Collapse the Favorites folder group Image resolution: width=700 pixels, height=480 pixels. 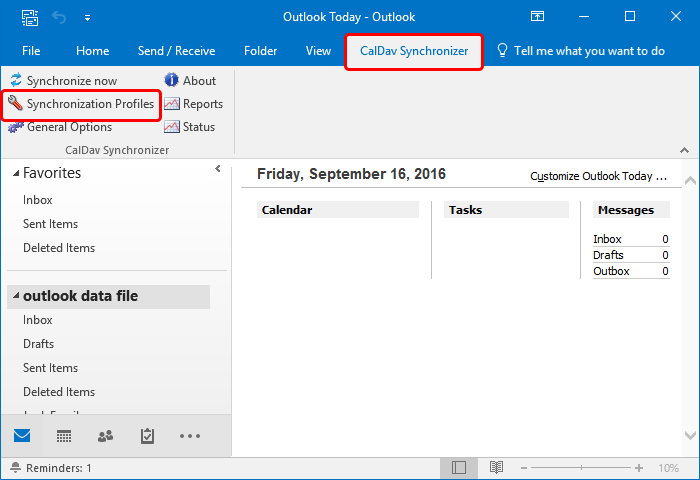point(16,174)
